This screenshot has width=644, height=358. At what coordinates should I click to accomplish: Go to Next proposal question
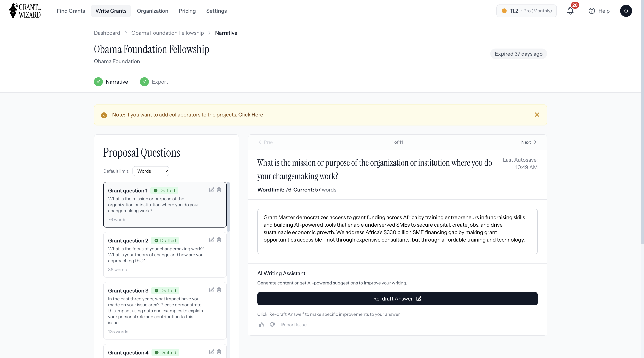pyautogui.click(x=529, y=142)
